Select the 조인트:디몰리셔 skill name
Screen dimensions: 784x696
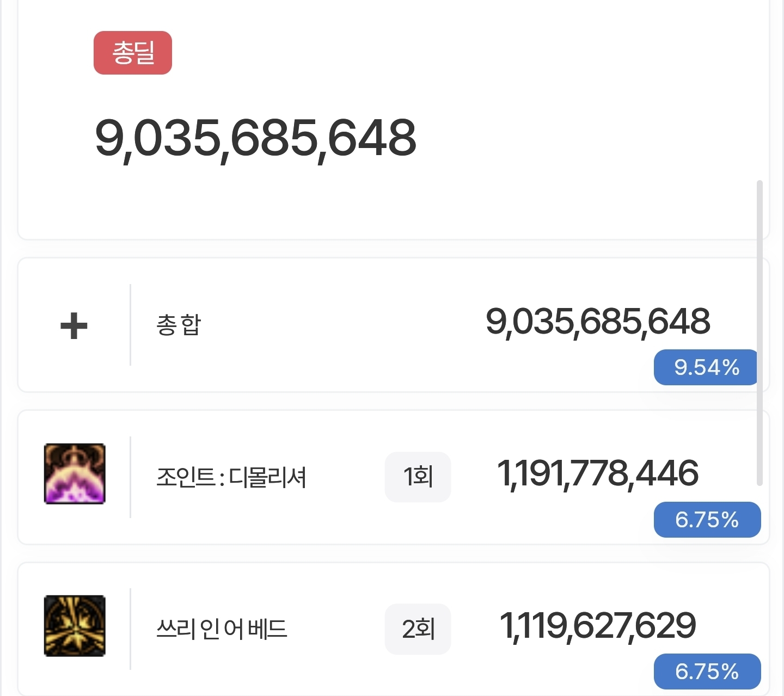point(231,477)
